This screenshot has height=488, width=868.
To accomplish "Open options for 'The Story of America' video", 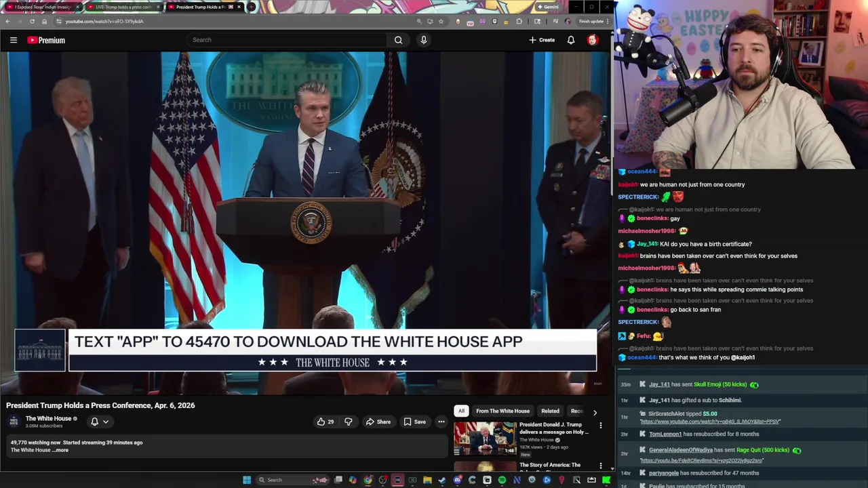I will (x=600, y=466).
